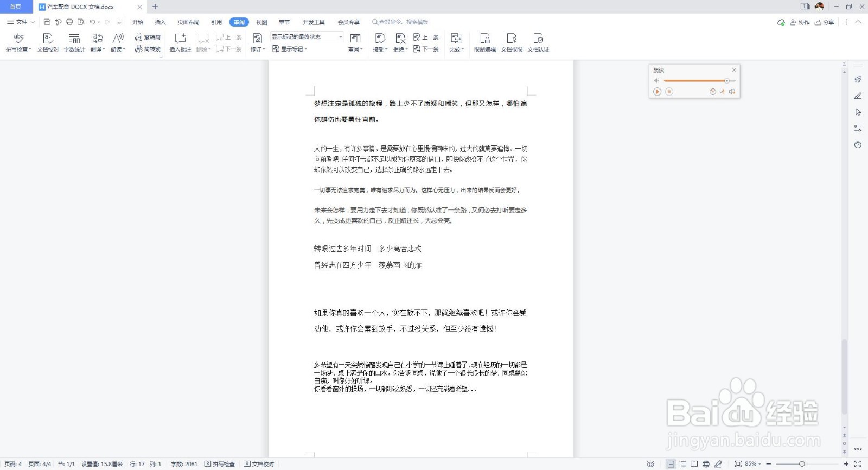Click the 分享 share button
This screenshot has width=868, height=470.
point(825,22)
